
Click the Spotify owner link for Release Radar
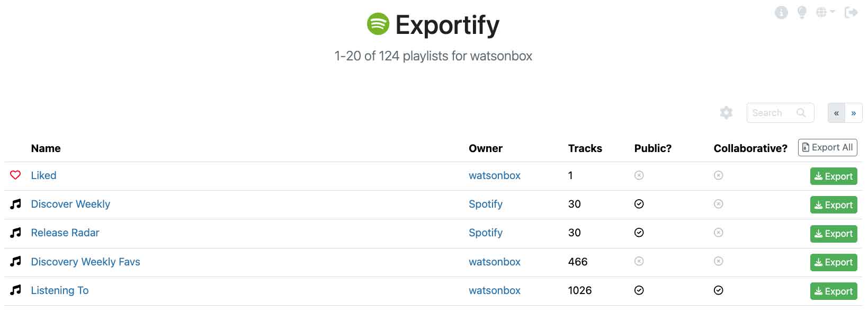tap(485, 233)
